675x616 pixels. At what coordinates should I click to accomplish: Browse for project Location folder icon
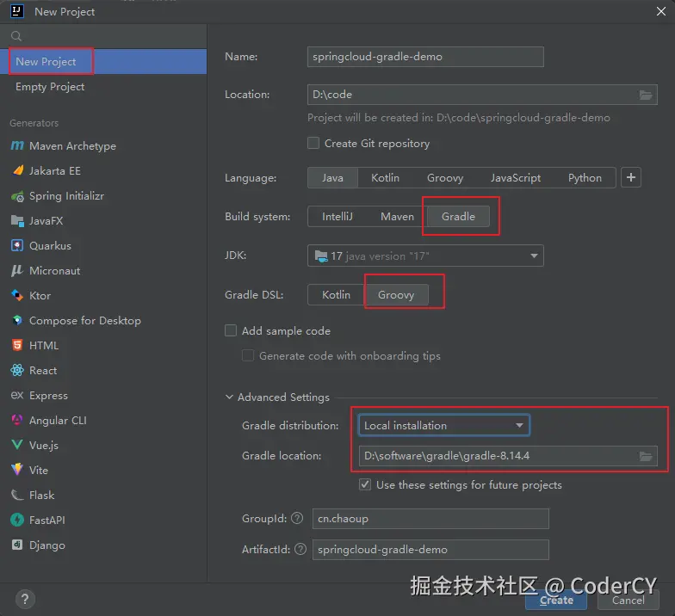tap(646, 95)
